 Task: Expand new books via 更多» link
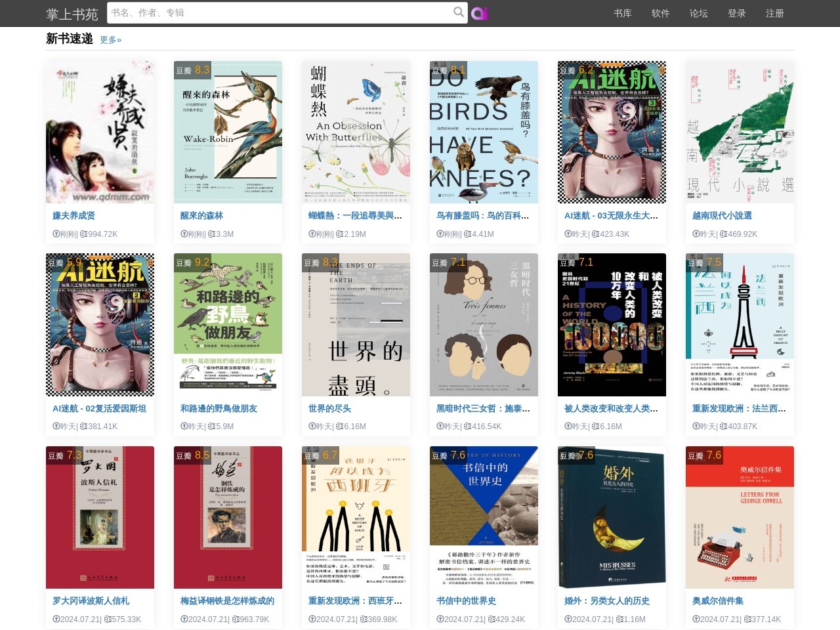click(x=110, y=40)
